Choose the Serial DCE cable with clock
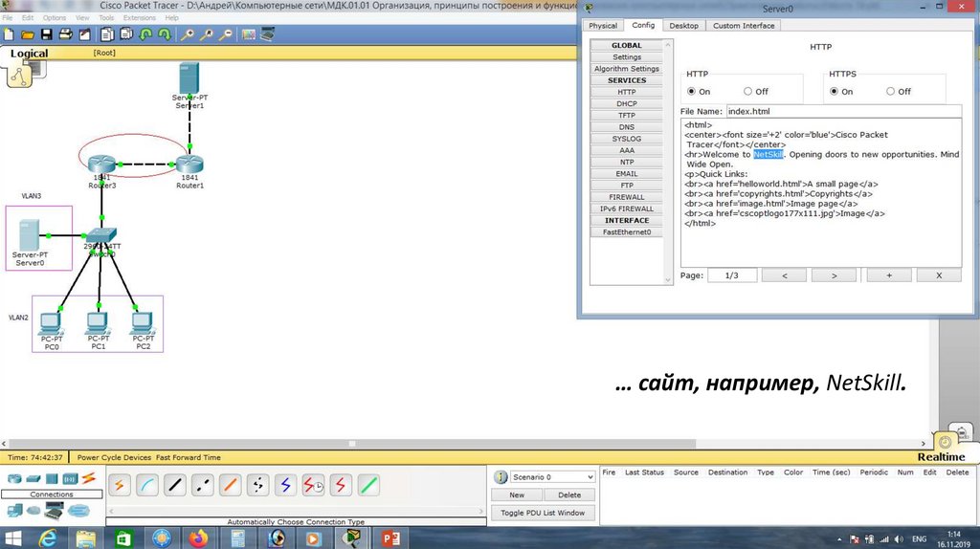 click(x=313, y=485)
